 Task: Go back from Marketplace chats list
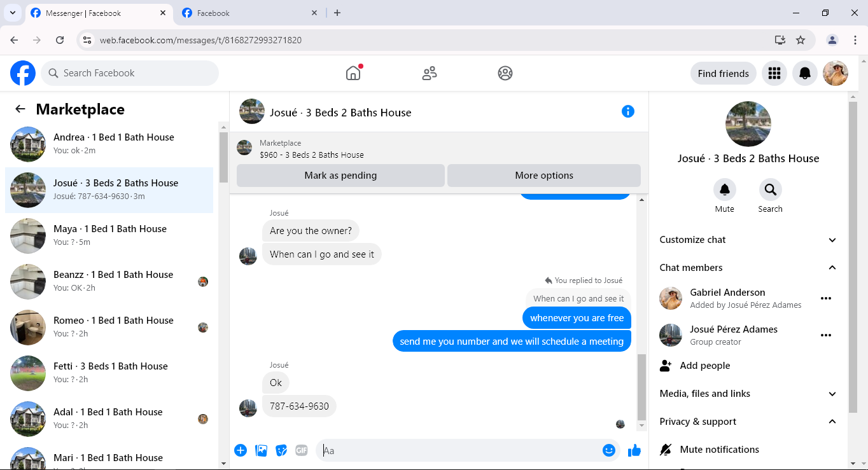click(20, 109)
